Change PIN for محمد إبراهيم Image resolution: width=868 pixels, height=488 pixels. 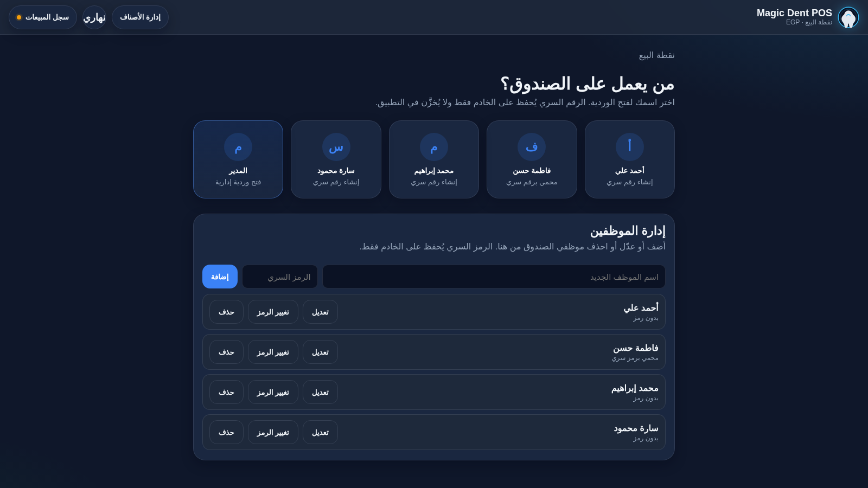tap(273, 392)
